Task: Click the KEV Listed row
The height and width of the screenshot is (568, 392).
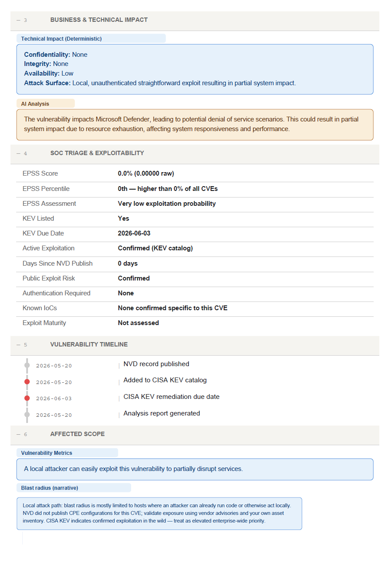Action: (x=195, y=218)
